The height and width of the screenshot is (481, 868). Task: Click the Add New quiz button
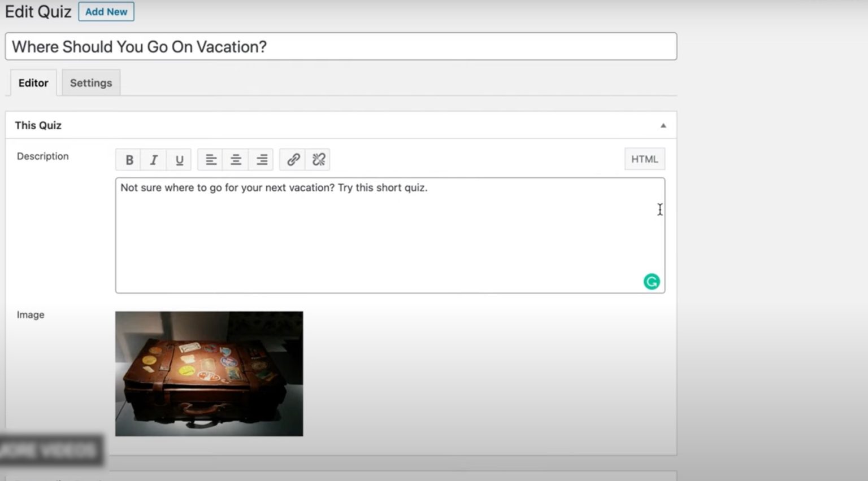click(106, 11)
